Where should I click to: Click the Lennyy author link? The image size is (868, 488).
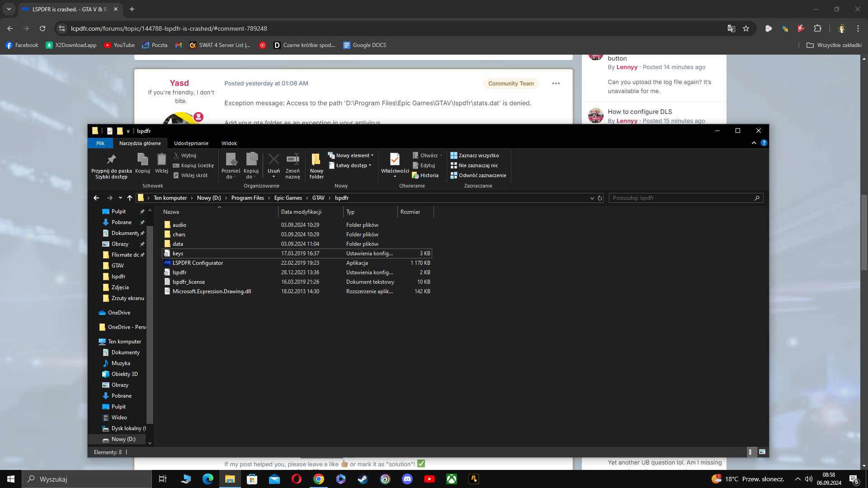click(627, 67)
